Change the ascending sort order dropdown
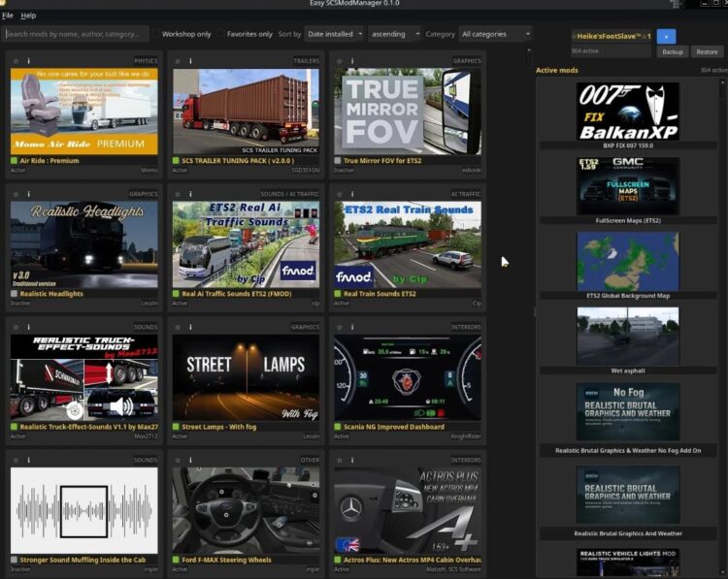728x579 pixels. [395, 34]
